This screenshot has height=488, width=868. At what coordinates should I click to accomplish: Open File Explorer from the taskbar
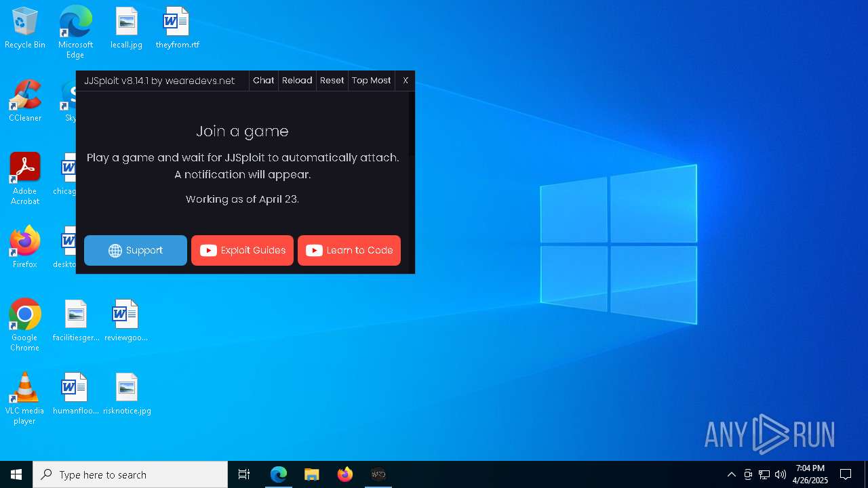point(311,474)
